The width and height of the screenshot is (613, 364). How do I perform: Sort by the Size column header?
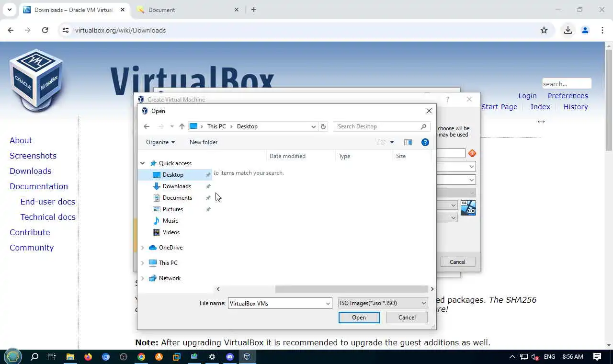coord(412,156)
